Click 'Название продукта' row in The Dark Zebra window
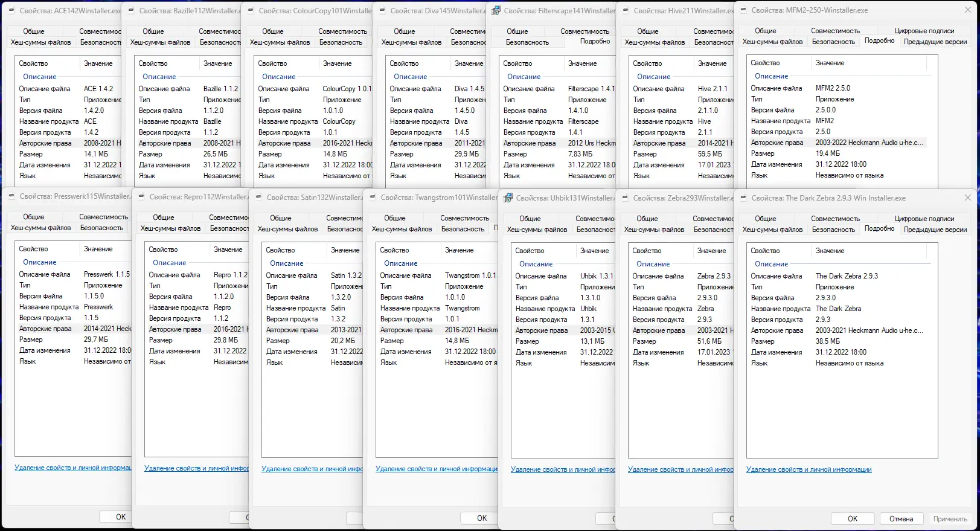Image resolution: width=980 pixels, height=531 pixels. (837, 309)
